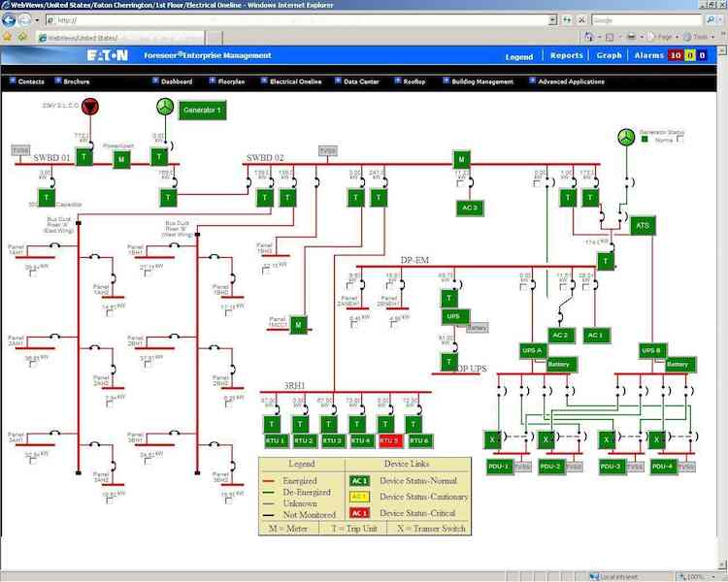Open the Home button dropdown arrow
Screen dimensions: 728x582
point(600,37)
